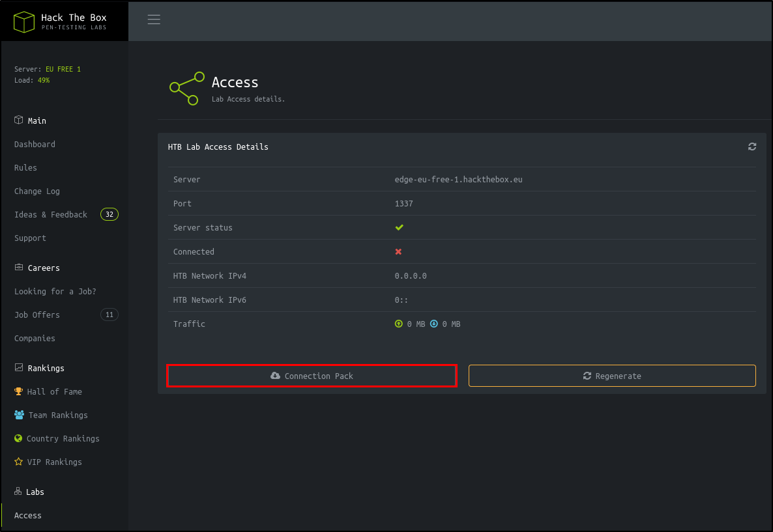The width and height of the screenshot is (773, 532).
Task: Click the Access page title
Action: (235, 82)
